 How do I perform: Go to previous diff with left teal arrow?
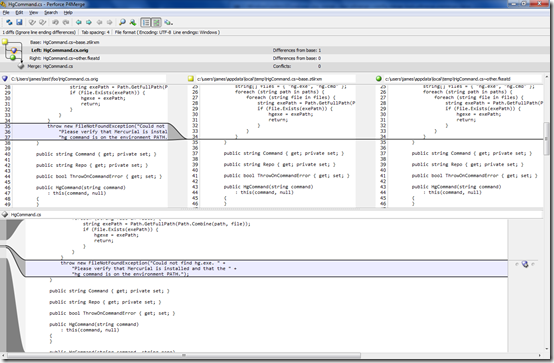78,22
